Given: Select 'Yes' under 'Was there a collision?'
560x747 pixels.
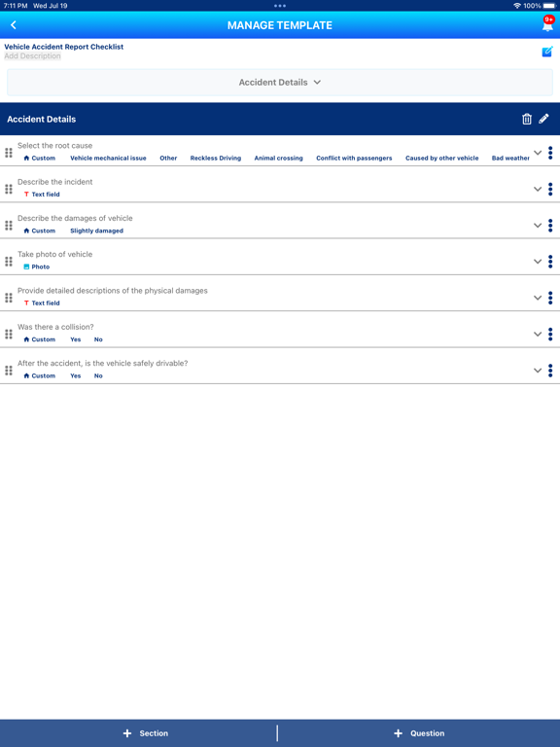Looking at the screenshot, I should tap(75, 339).
